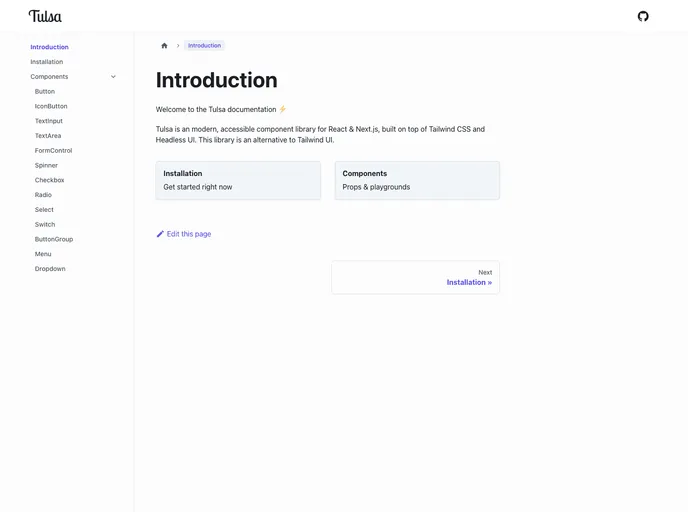This screenshot has width=688, height=512.
Task: Open the Components props & playgrounds card
Action: point(417,180)
